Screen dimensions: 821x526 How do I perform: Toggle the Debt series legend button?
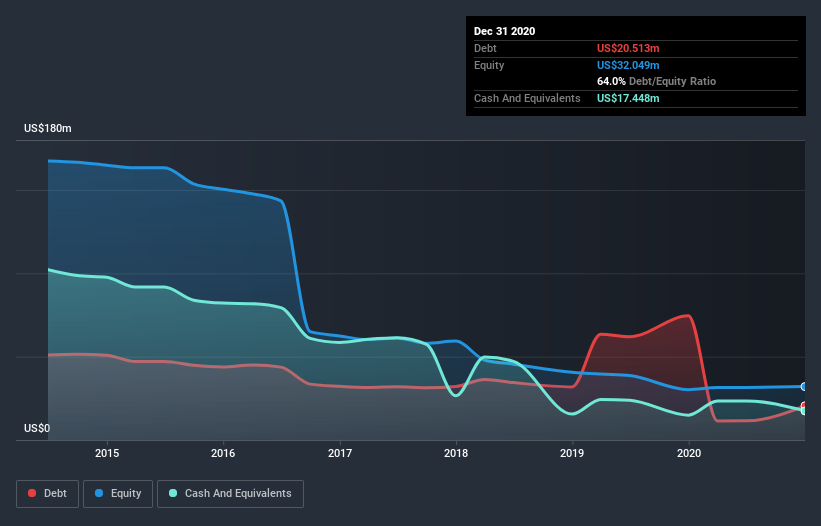click(48, 494)
